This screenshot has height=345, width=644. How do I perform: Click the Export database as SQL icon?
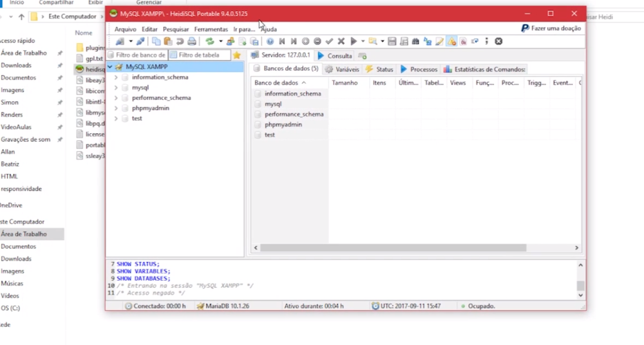tap(254, 41)
